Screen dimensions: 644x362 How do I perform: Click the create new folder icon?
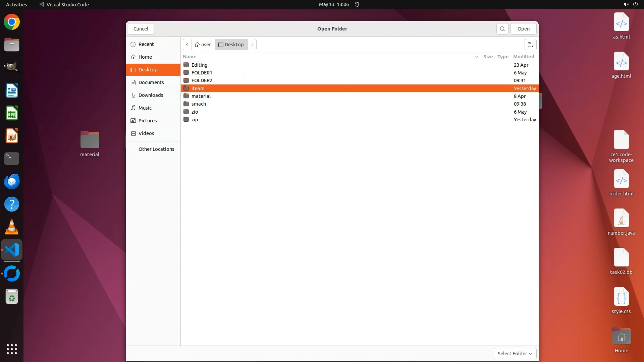click(x=530, y=45)
